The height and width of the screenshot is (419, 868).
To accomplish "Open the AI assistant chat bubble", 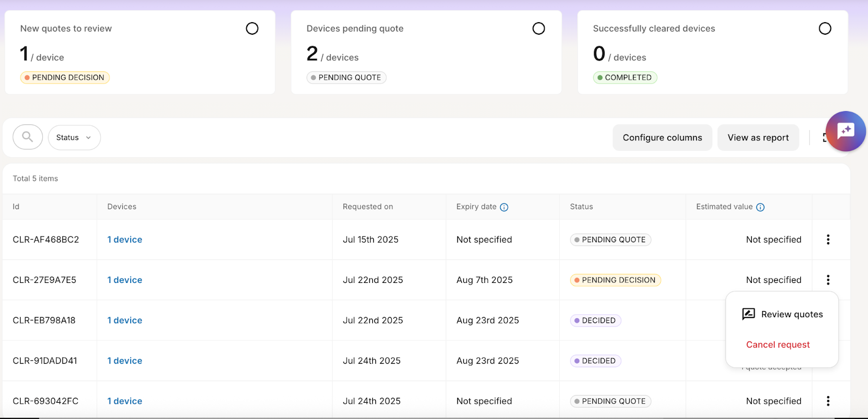I will point(845,131).
